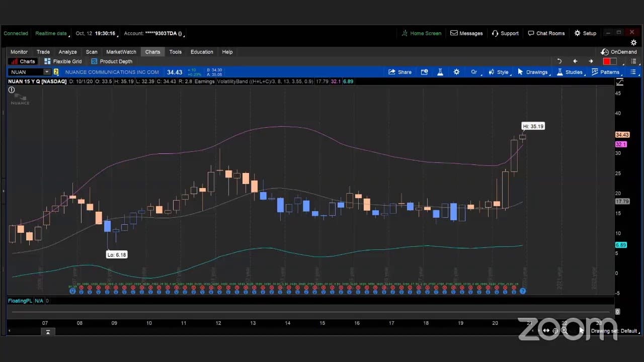
Task: Click the undo arrow icon
Action: click(559, 61)
